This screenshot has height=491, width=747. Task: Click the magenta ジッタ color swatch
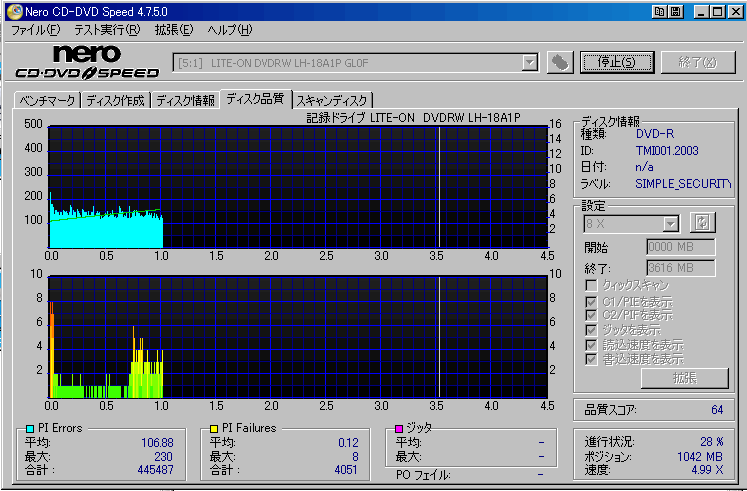click(x=399, y=429)
